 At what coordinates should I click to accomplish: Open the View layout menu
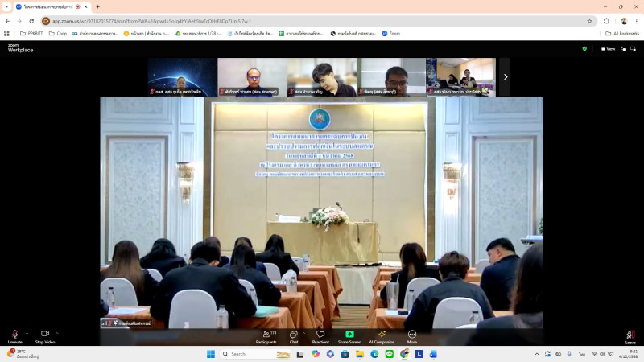[x=608, y=49]
